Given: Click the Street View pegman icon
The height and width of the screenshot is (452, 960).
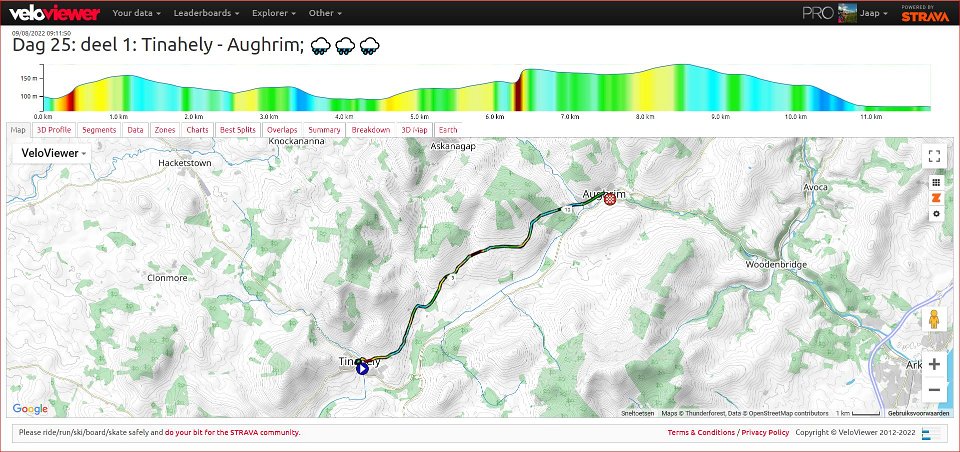Looking at the screenshot, I should [x=934, y=319].
